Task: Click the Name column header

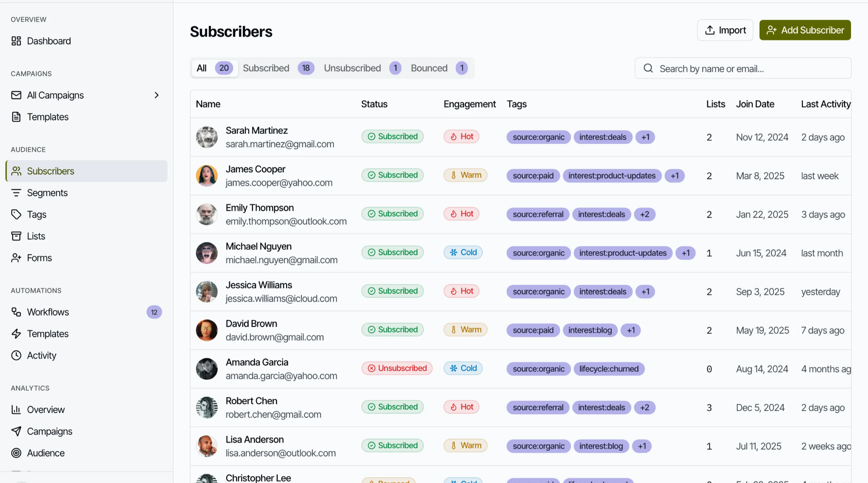Action: pyautogui.click(x=208, y=104)
